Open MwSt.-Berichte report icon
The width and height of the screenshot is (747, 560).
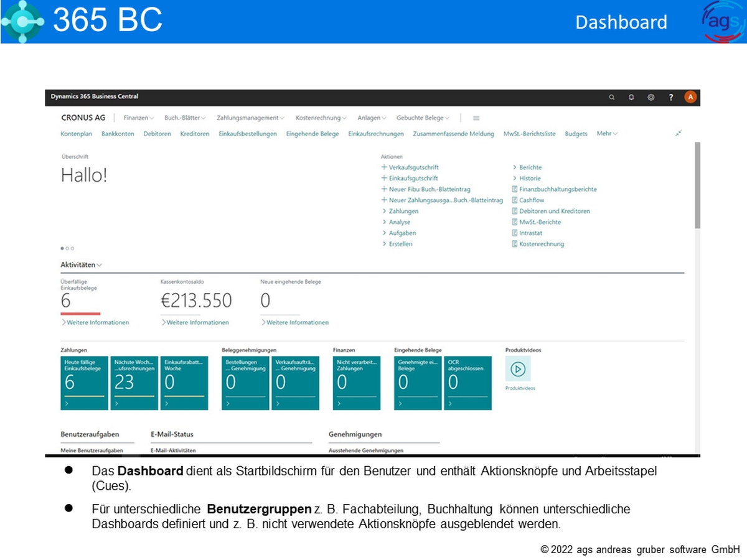515,222
